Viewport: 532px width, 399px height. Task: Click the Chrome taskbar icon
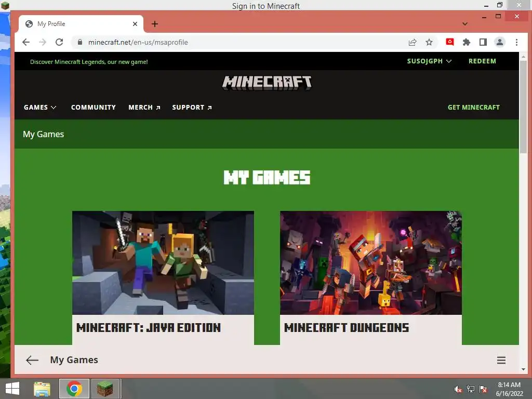(74, 389)
